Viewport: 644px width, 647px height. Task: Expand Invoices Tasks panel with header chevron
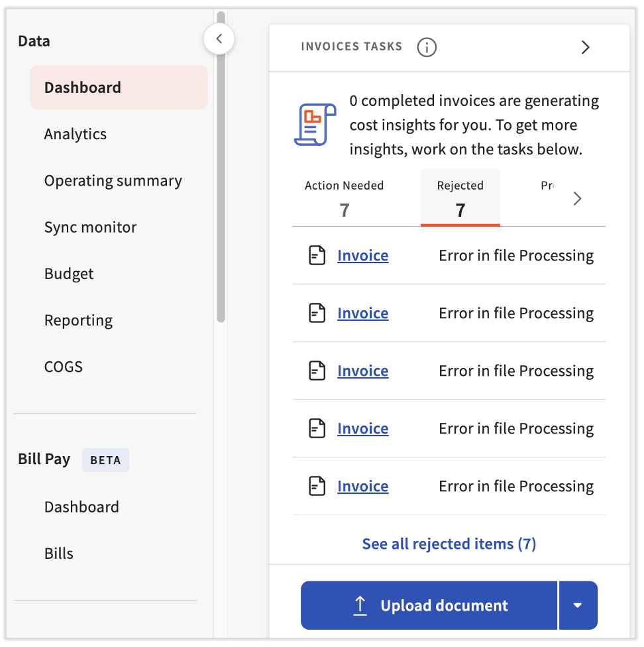pos(585,47)
